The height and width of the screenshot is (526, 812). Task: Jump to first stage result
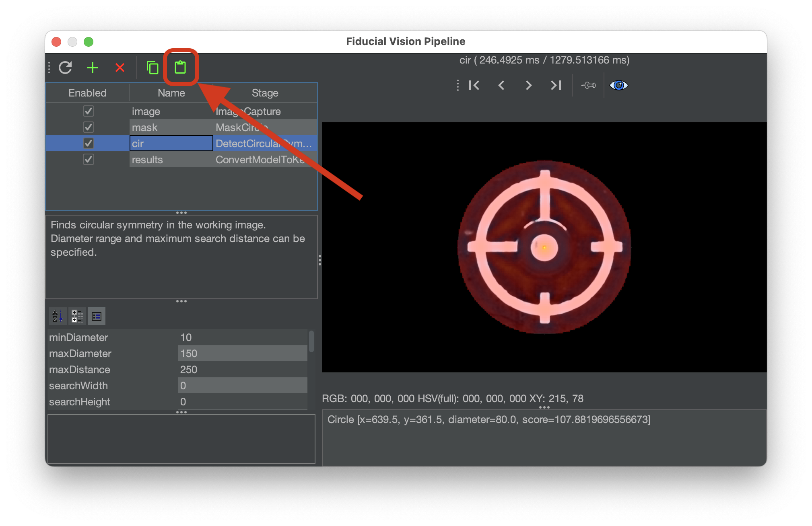click(x=474, y=85)
